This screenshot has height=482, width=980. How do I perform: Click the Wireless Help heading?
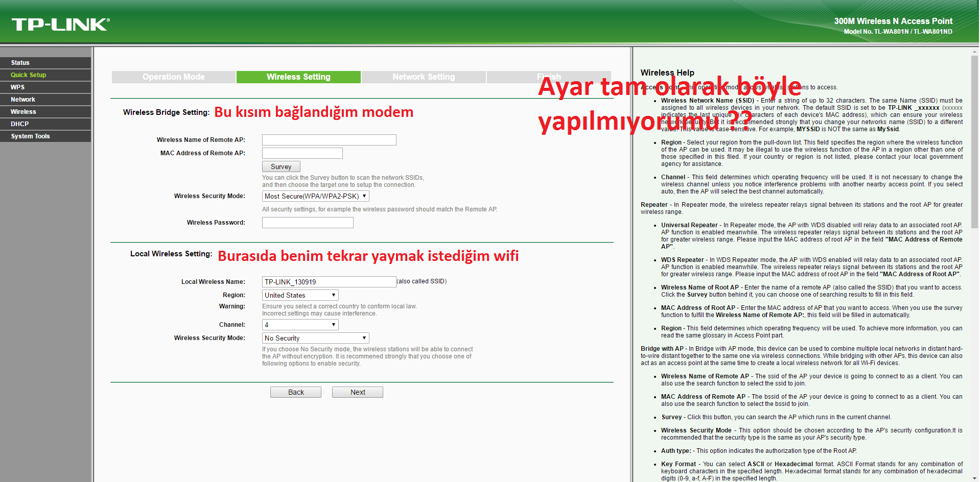[x=667, y=73]
